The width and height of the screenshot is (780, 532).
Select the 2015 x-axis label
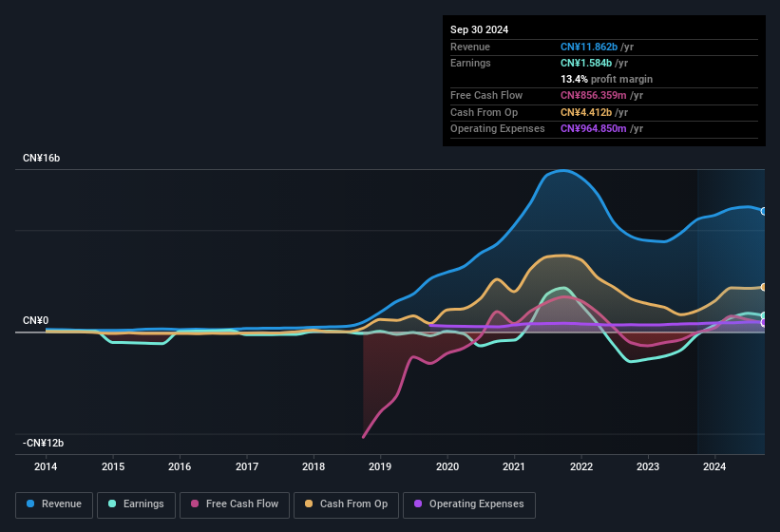click(113, 466)
